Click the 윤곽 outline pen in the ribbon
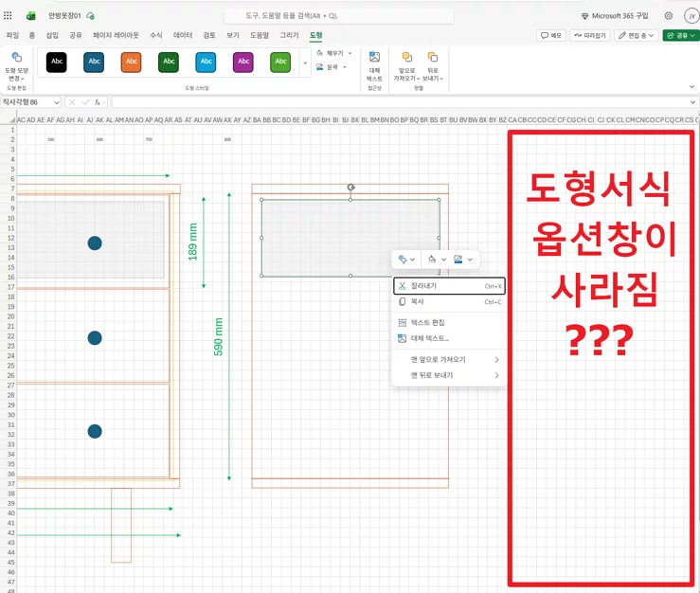The height and width of the screenshot is (593, 700). pyautogui.click(x=319, y=67)
